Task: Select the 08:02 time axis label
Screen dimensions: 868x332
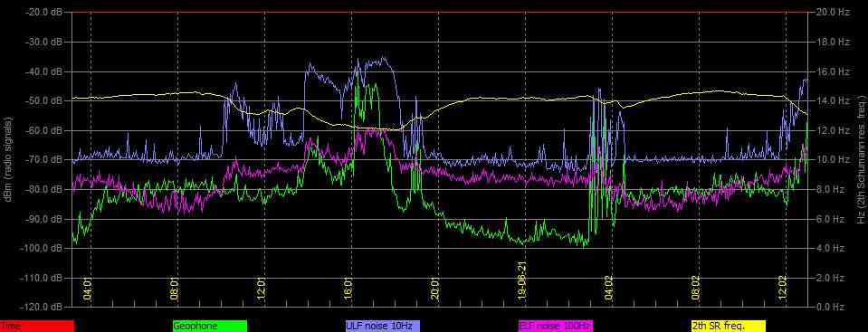Action: point(696,289)
